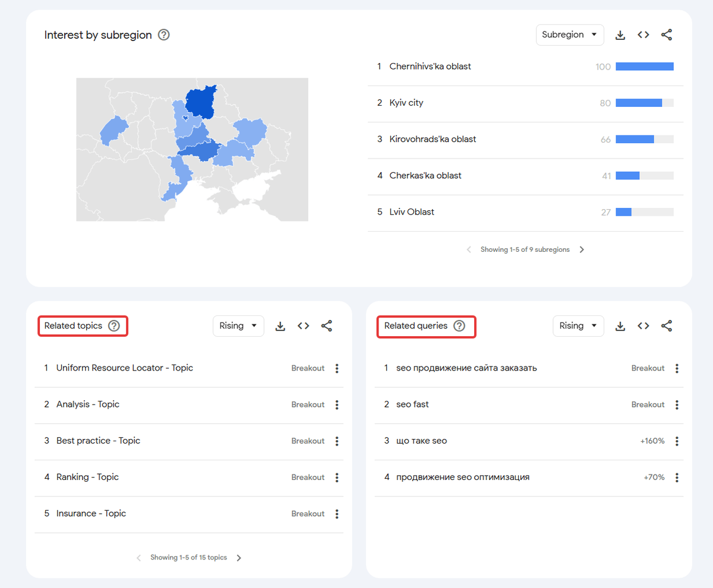Open more options for seo продвижение сайта заказать
This screenshot has width=713, height=588.
point(677,368)
